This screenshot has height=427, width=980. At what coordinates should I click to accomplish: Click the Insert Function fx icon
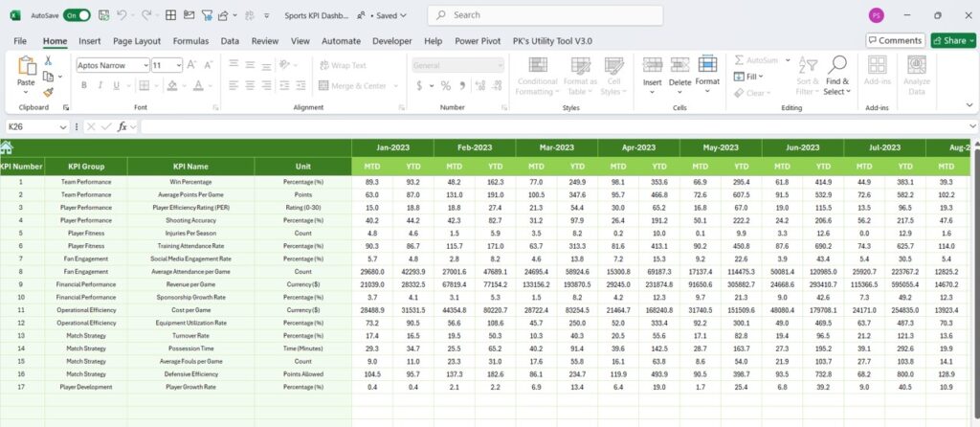(122, 127)
